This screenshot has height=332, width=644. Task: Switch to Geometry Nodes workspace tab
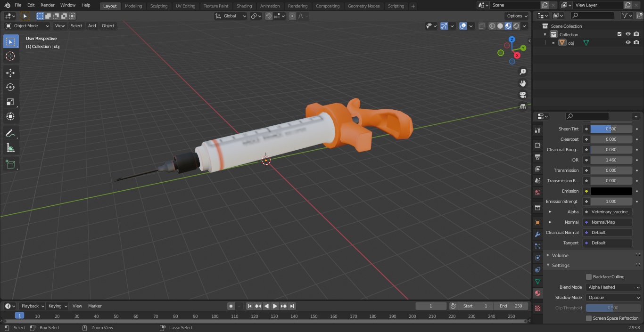tap(363, 6)
